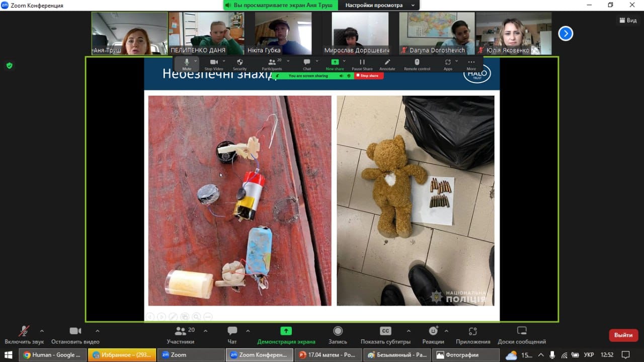644x362 pixels.
Task: Toggle Show Subtitles CC button
Action: coord(385,331)
